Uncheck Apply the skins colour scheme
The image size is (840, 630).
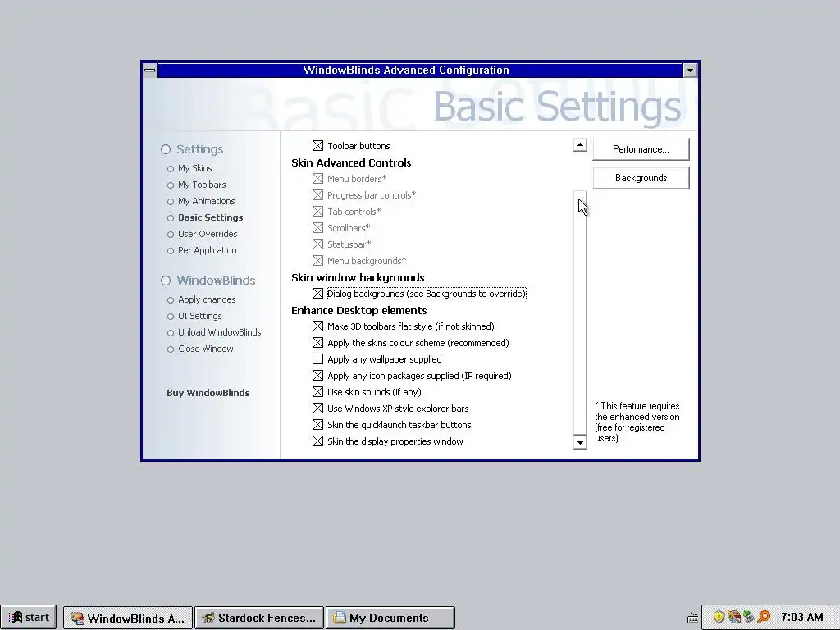point(317,343)
